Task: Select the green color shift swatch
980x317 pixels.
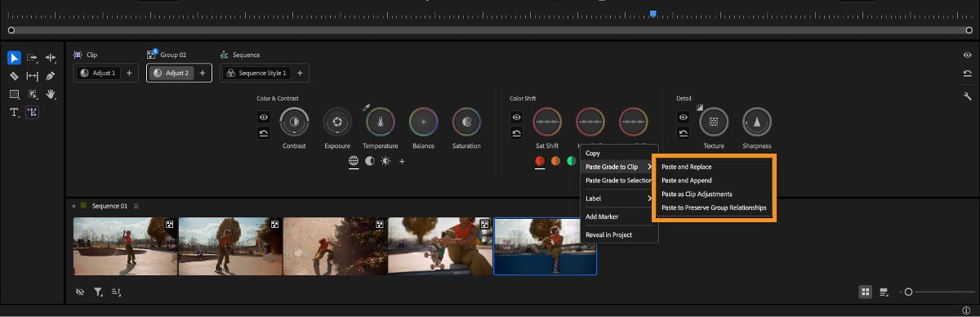Action: pos(572,161)
